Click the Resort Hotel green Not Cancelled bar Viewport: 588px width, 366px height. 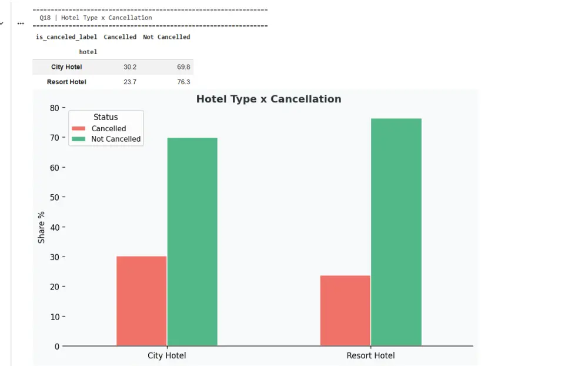pos(396,232)
